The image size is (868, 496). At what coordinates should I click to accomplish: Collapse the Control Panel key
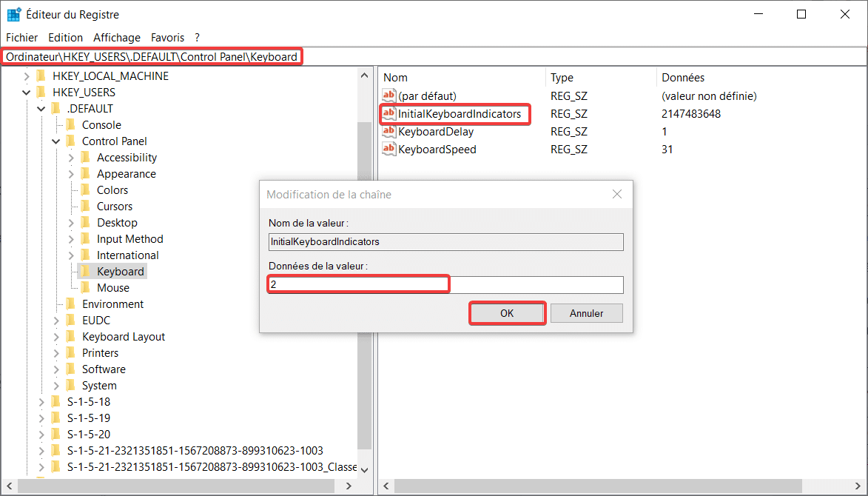point(56,141)
